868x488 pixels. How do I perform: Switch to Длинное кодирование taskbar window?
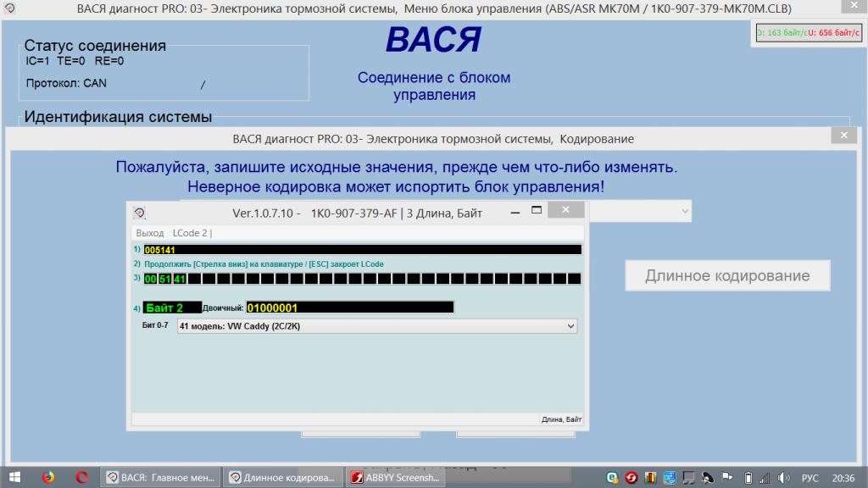(x=282, y=478)
